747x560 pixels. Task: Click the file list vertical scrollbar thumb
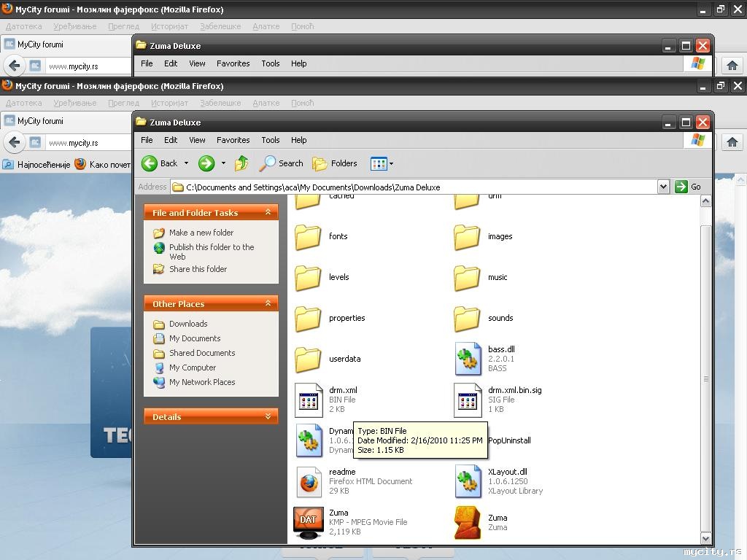(x=705, y=378)
